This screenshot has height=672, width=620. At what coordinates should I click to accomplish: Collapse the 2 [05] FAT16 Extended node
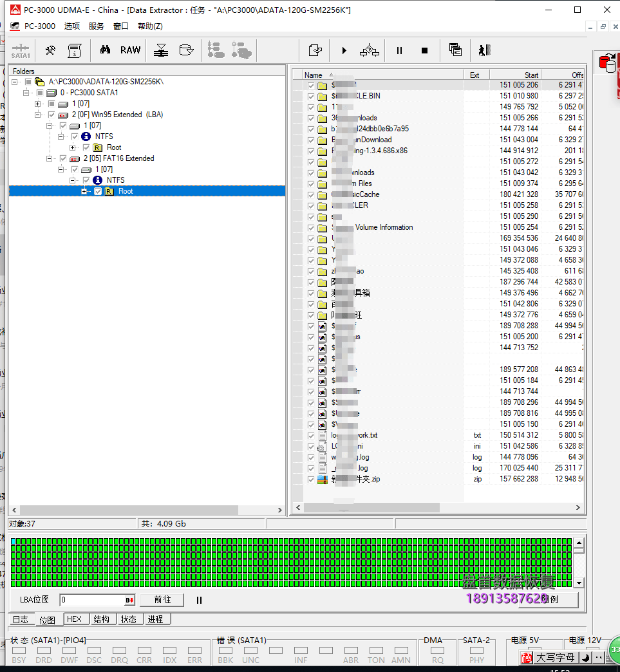point(50,158)
